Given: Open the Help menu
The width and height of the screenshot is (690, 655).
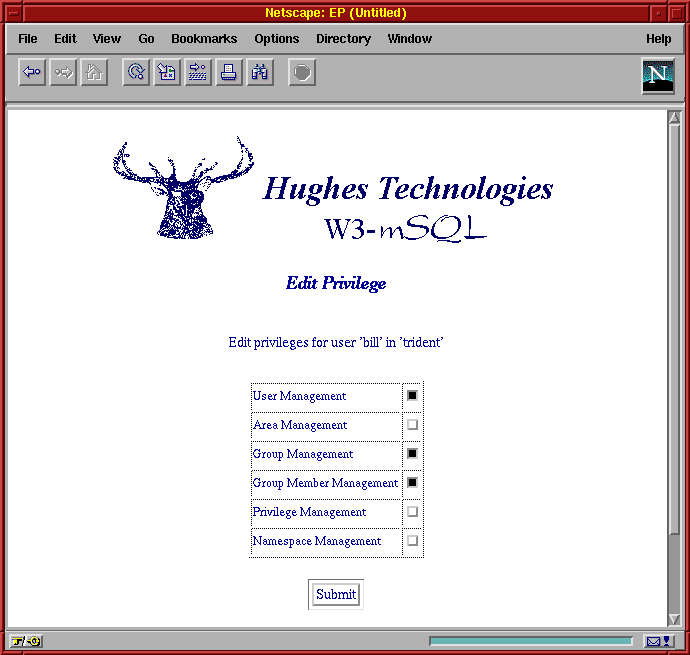Looking at the screenshot, I should tap(658, 39).
